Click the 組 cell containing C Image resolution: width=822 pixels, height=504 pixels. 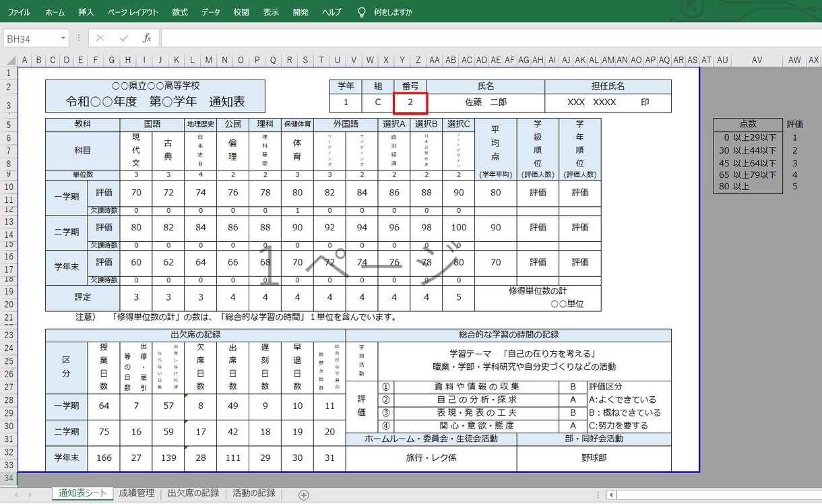pyautogui.click(x=378, y=103)
